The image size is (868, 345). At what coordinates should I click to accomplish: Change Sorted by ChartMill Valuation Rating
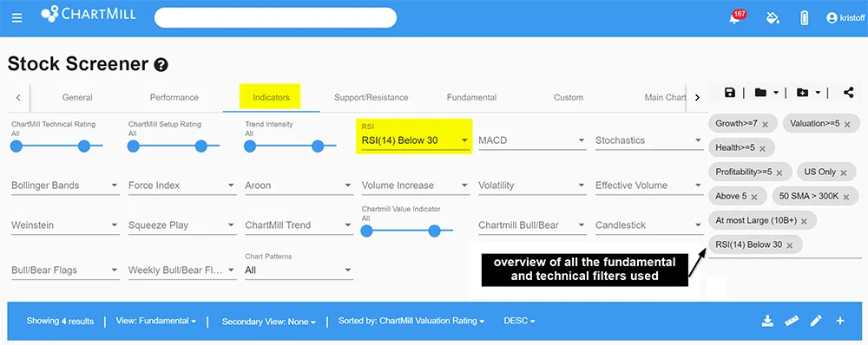(411, 322)
